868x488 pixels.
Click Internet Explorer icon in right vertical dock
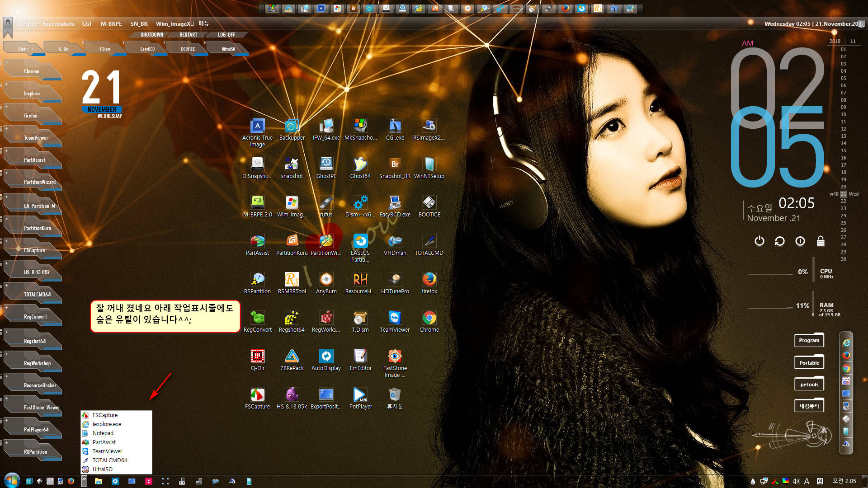(x=846, y=343)
